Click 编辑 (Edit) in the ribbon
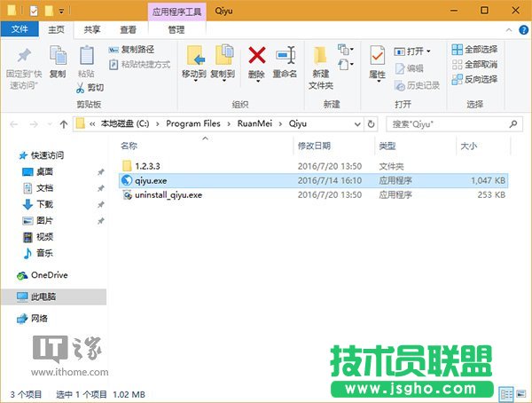The image size is (532, 403). coord(409,68)
